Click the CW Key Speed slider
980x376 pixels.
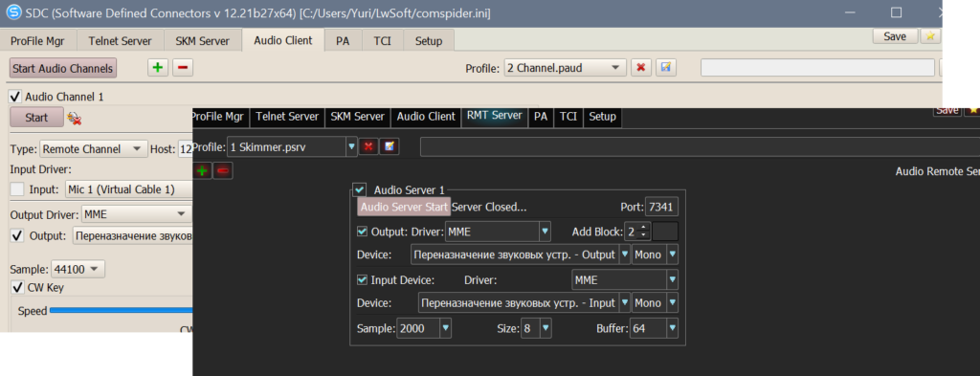click(x=121, y=310)
